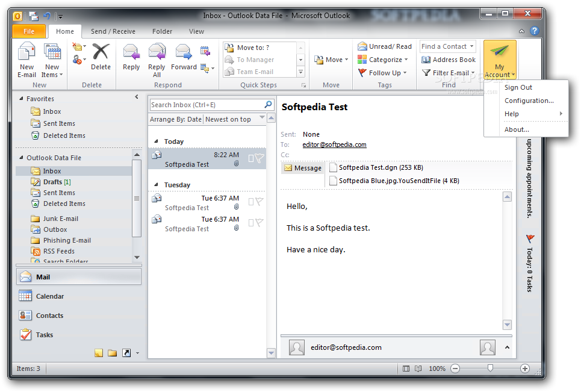Collapse the Today message group
This screenshot has width=581, height=392.
click(157, 141)
